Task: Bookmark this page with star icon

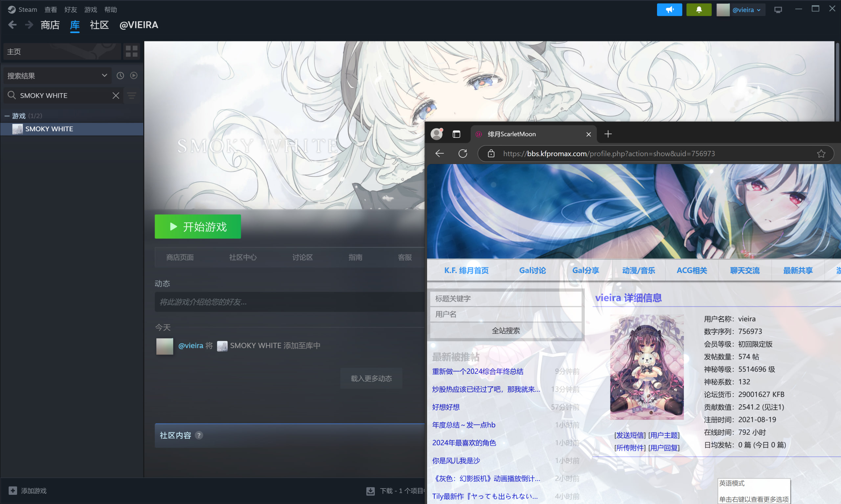Action: click(x=821, y=154)
